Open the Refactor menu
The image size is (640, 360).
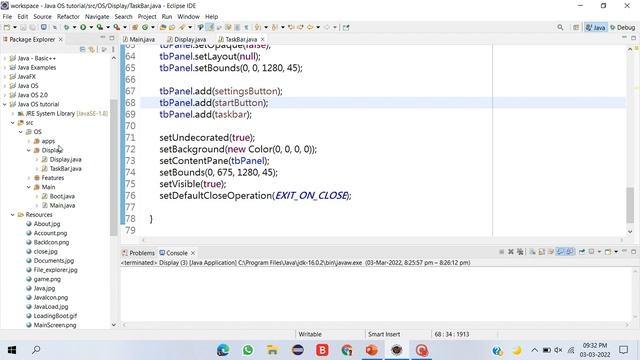pyautogui.click(x=68, y=17)
